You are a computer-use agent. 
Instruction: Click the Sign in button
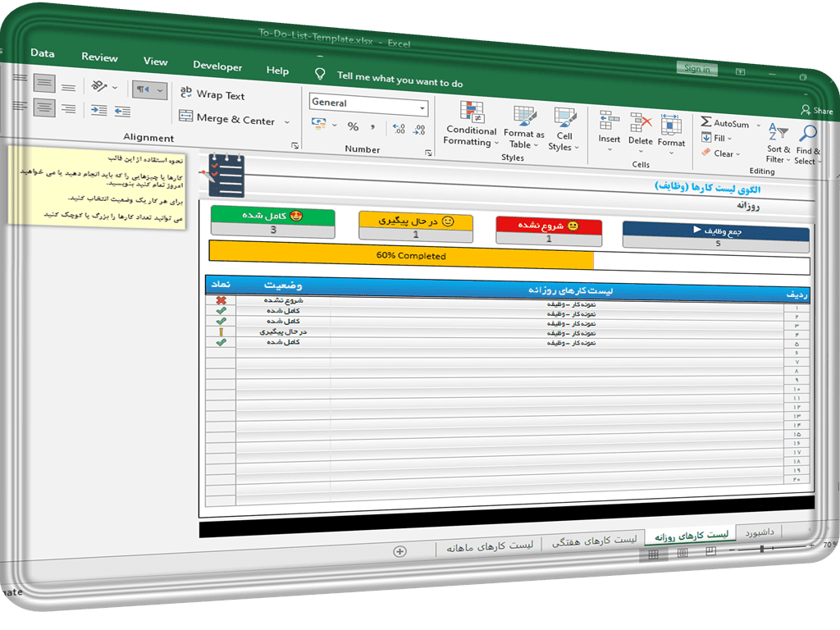(696, 69)
